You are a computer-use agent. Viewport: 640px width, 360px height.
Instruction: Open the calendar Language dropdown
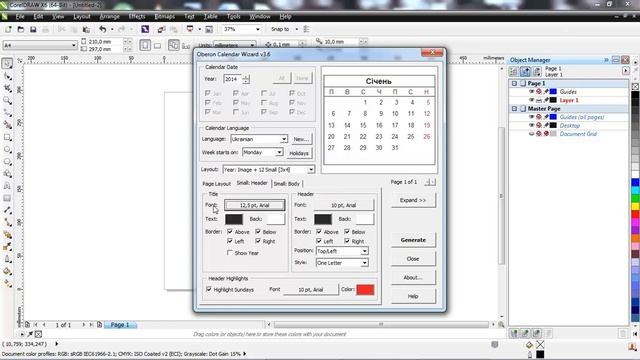pyautogui.click(x=283, y=139)
